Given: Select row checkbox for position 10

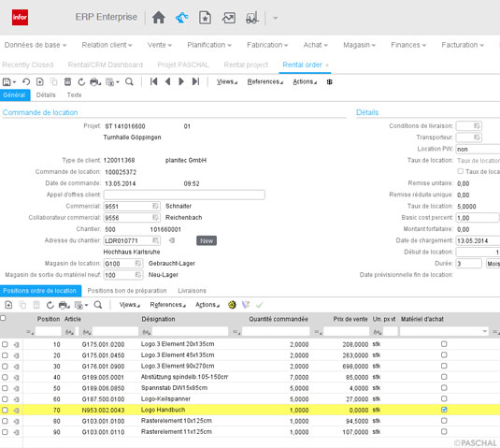Looking at the screenshot, I should click(5, 344).
